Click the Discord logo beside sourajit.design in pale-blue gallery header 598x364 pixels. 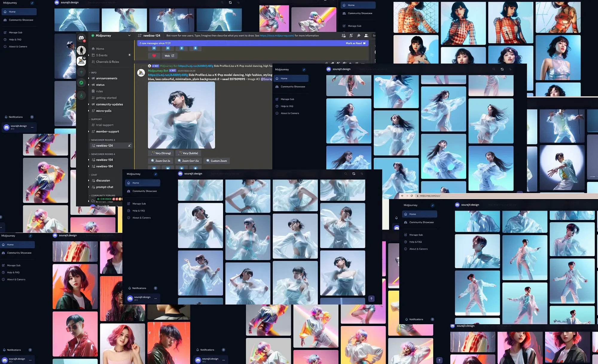[180, 174]
